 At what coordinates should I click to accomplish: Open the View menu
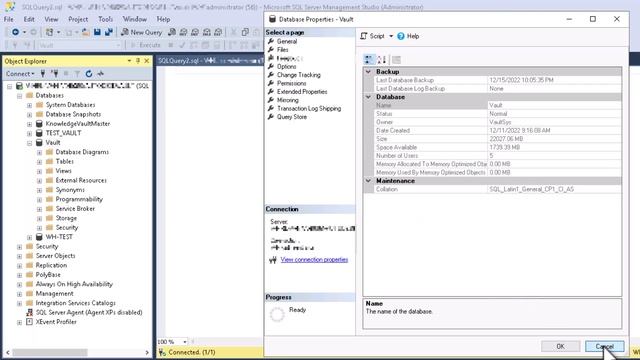tap(51, 19)
